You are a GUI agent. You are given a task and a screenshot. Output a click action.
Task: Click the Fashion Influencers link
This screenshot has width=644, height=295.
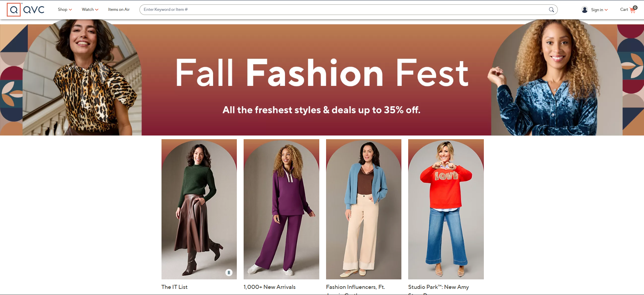click(355, 287)
